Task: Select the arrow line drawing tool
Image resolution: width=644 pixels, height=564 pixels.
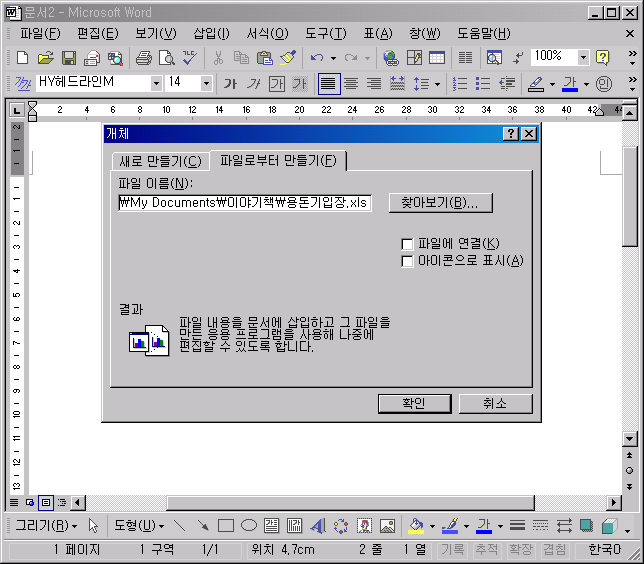Action: coord(202,525)
